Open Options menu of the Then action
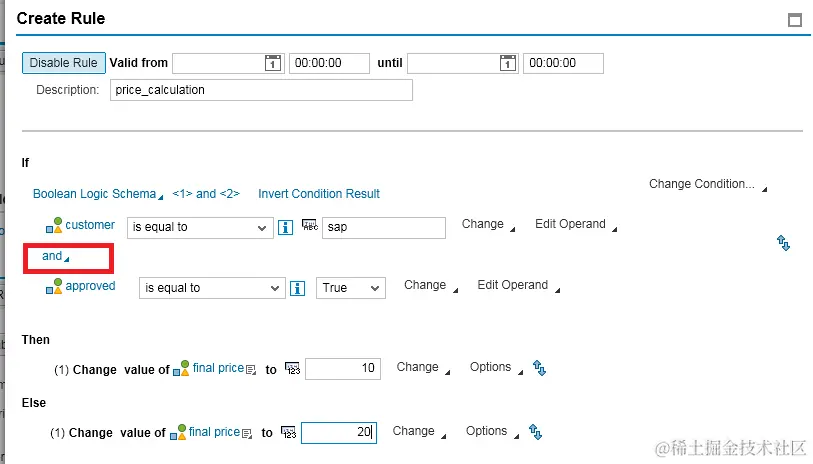 point(496,368)
